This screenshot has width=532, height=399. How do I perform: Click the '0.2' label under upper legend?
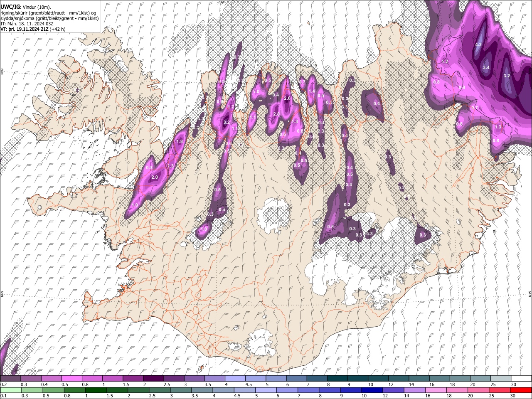pyautogui.click(x=3, y=384)
